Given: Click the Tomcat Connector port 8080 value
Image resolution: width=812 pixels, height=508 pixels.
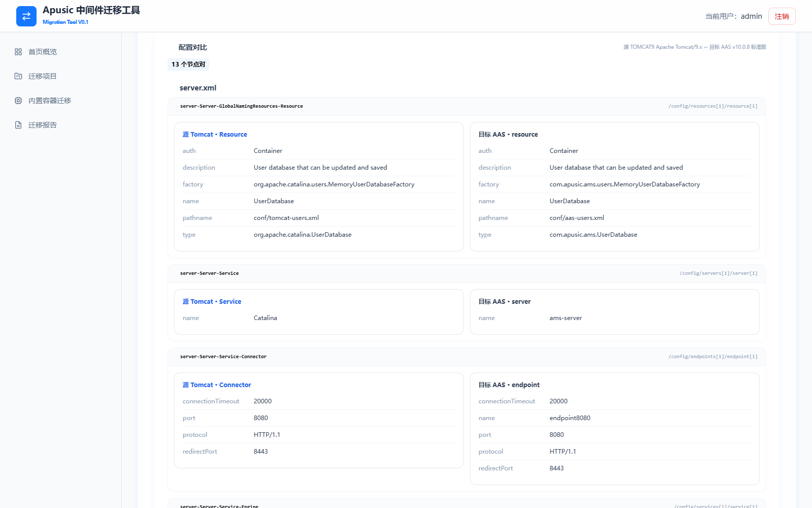Looking at the screenshot, I should tap(261, 418).
